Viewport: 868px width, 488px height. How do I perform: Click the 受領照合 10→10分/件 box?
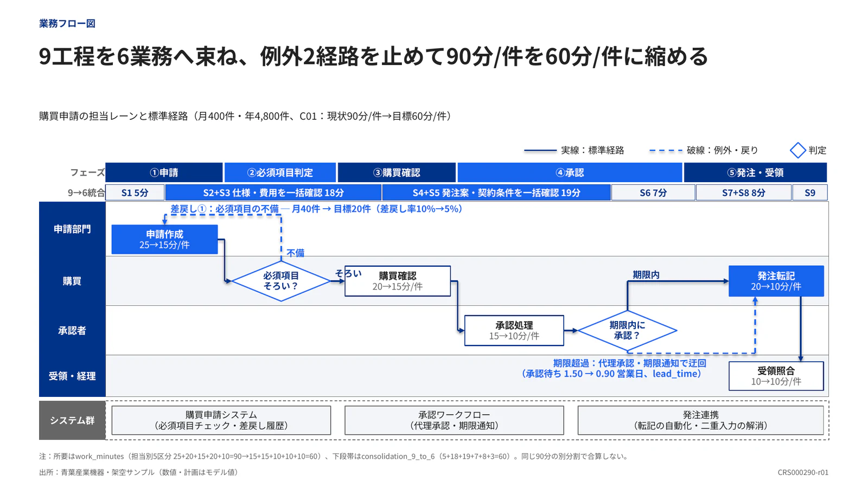[x=776, y=376]
